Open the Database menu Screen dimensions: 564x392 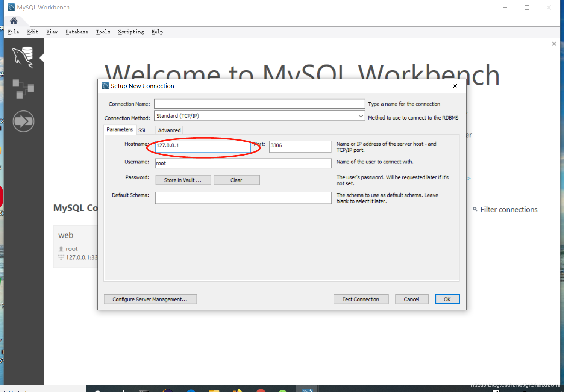(77, 32)
